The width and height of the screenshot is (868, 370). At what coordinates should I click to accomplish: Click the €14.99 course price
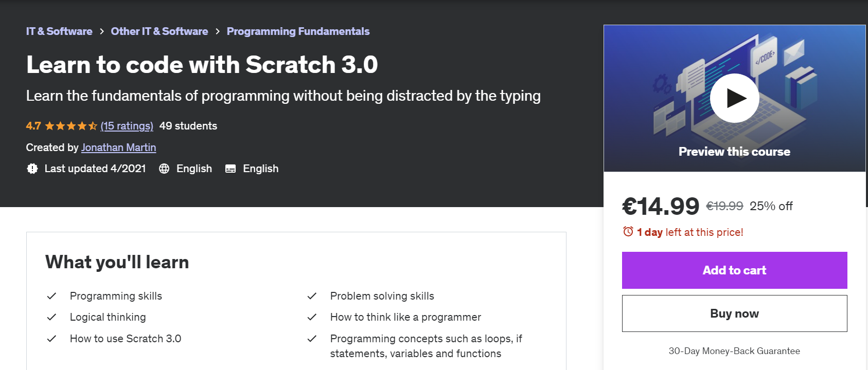(x=661, y=207)
